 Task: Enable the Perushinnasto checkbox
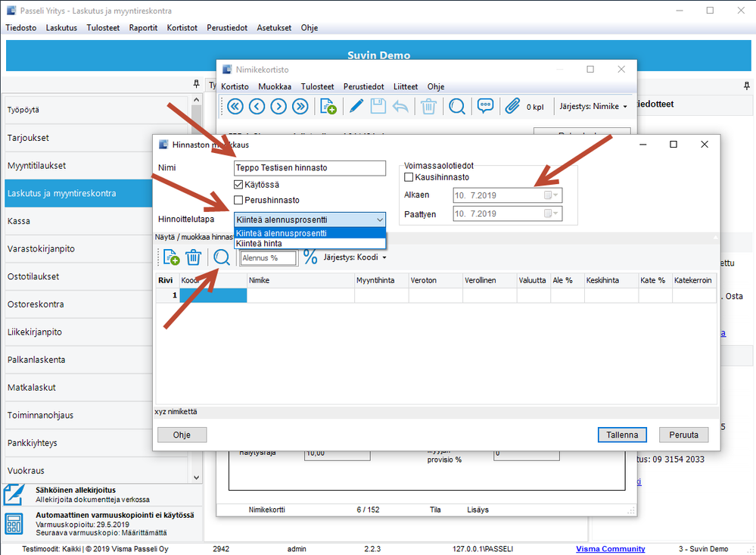coord(238,200)
